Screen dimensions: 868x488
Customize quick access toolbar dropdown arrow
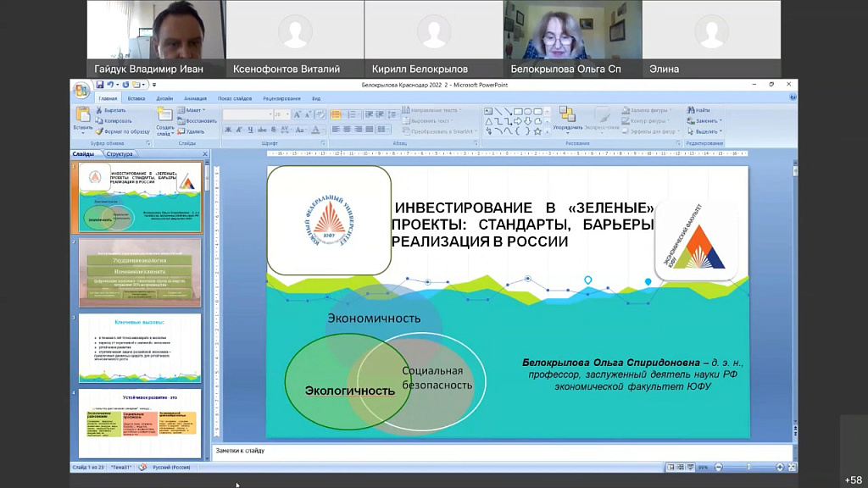pos(154,85)
